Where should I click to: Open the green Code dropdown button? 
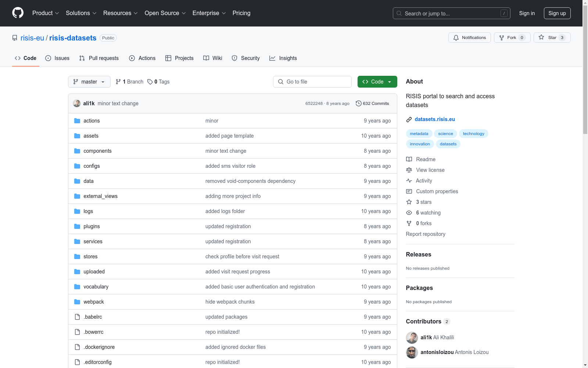[377, 82]
